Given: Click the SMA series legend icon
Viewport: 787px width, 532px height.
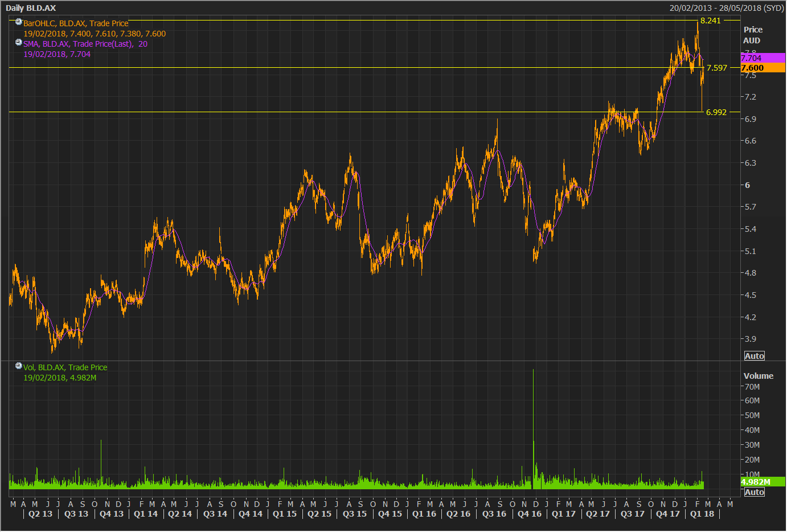Looking at the screenshot, I should coord(19,43).
